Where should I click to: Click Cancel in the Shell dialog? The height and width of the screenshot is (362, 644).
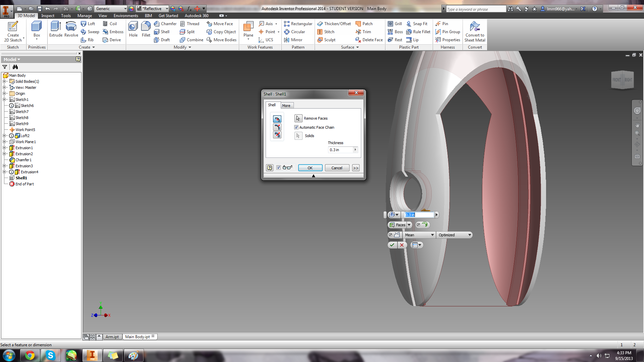pyautogui.click(x=337, y=168)
